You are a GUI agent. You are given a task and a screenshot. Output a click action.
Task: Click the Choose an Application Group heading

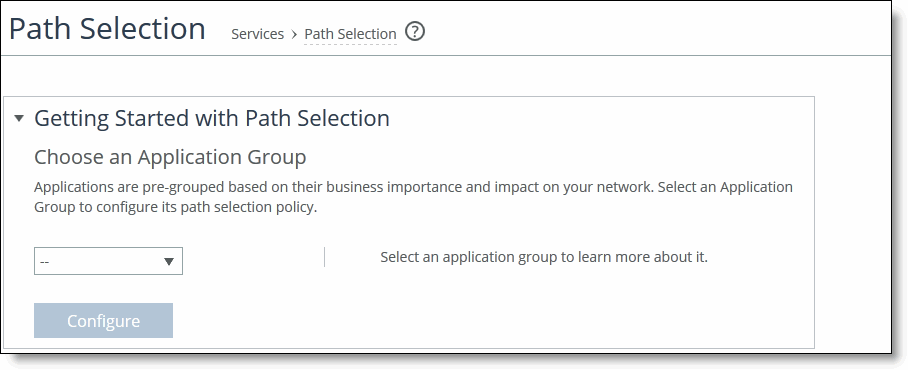(x=170, y=157)
